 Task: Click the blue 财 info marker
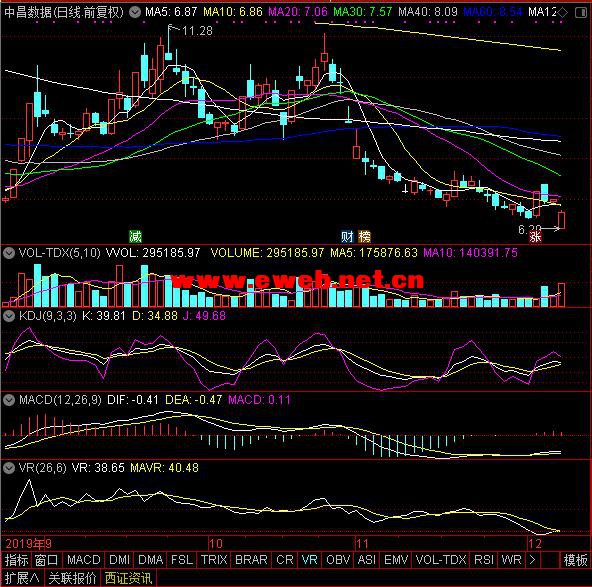click(x=347, y=237)
